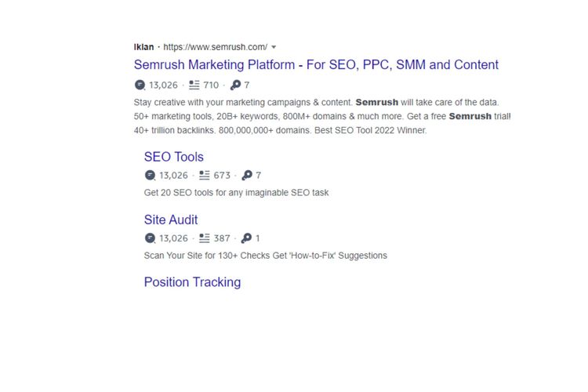The image size is (588, 392).
Task: Click the 'Get 20 SEO tools' description text
Action: (x=236, y=193)
